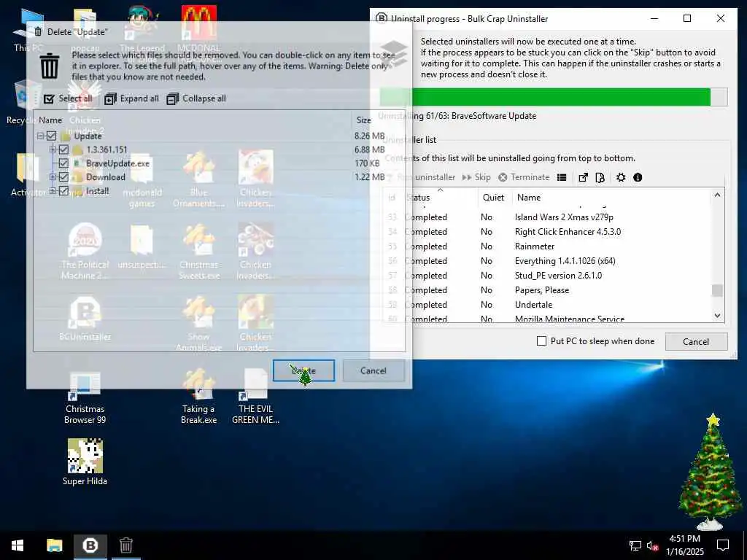This screenshot has width=747, height=560.
Task: Open the notification center icon
Action: click(x=723, y=545)
